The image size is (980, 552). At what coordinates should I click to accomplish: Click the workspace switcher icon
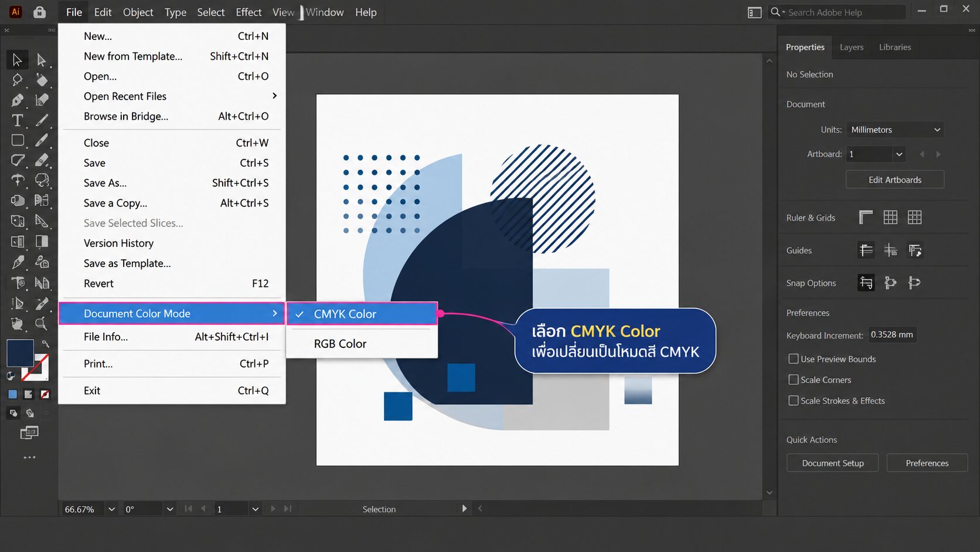pos(755,12)
